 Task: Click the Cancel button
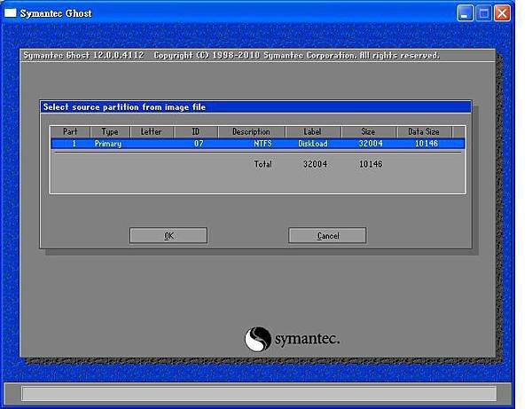pyautogui.click(x=327, y=235)
